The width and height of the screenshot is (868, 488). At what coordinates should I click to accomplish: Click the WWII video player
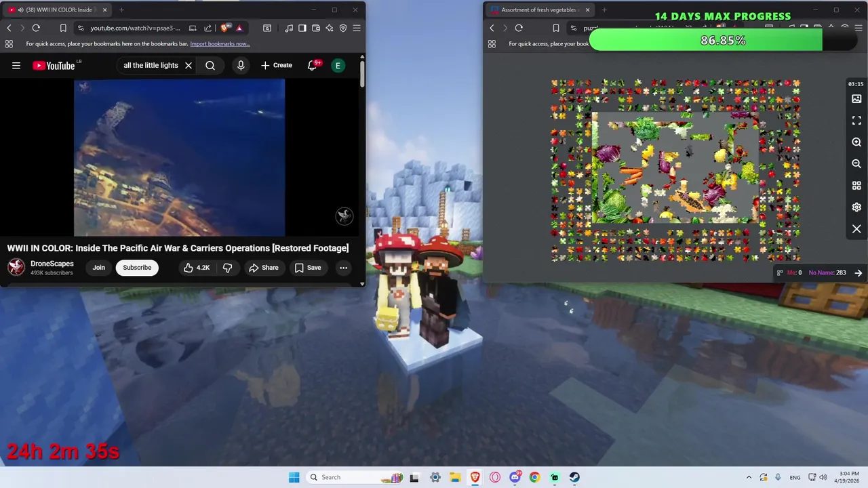179,157
